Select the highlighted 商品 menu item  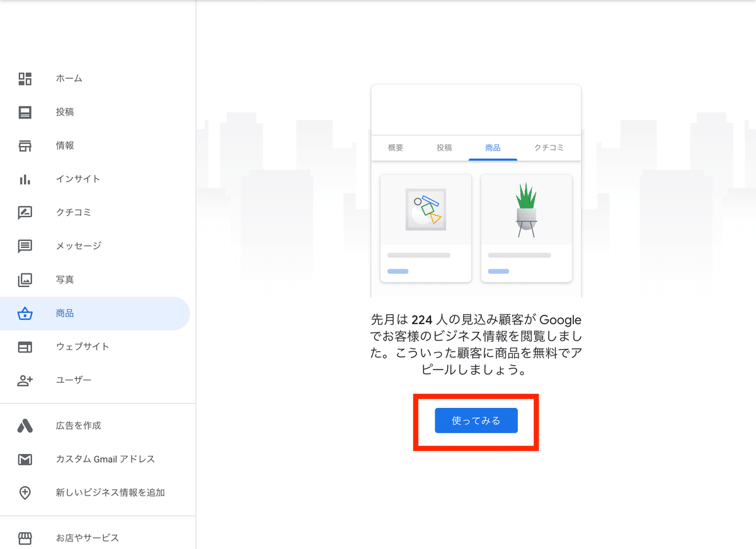tap(94, 314)
